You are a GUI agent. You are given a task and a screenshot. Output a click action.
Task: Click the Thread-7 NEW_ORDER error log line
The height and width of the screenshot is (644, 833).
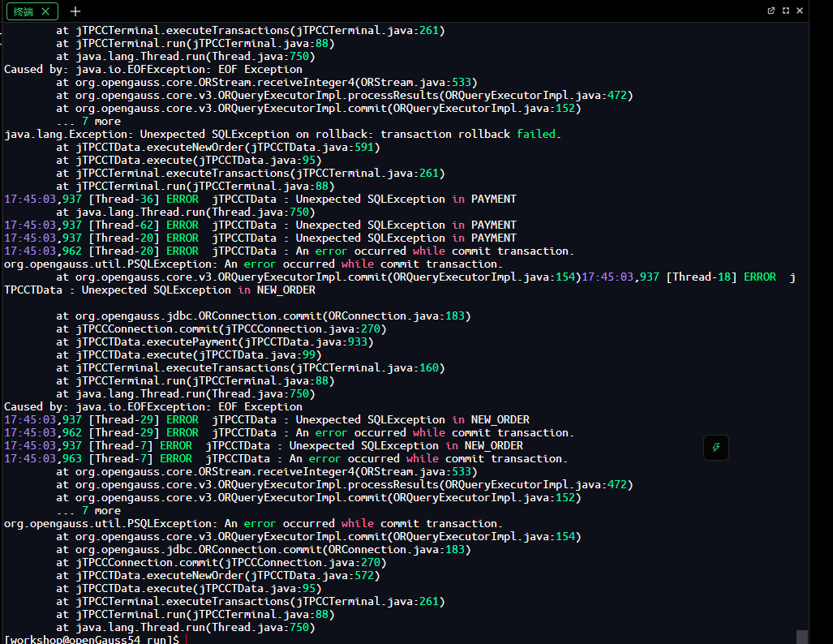(x=264, y=446)
